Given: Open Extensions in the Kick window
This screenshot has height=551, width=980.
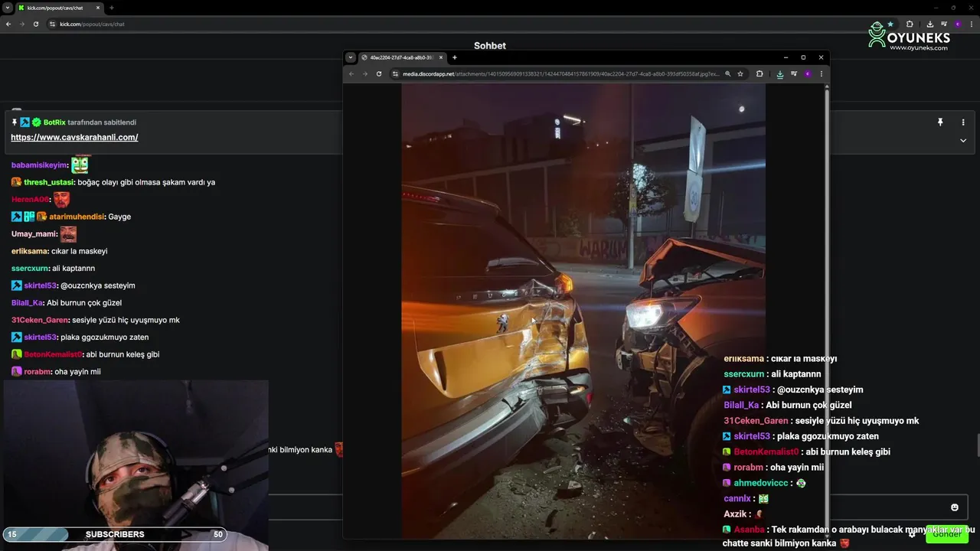Looking at the screenshot, I should [910, 24].
